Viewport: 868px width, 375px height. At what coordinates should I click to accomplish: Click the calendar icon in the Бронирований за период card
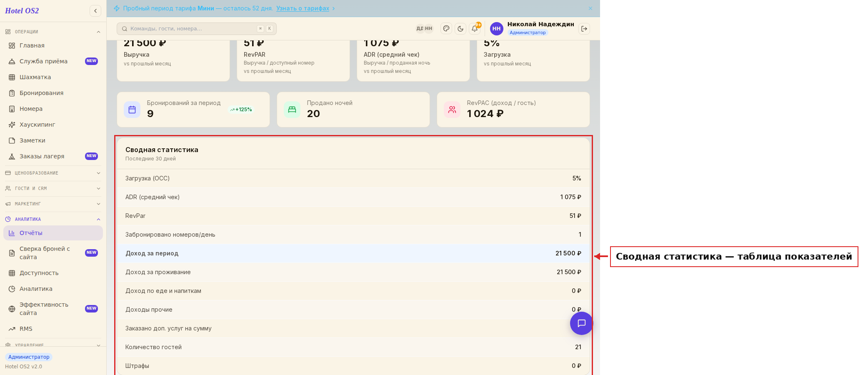(132, 110)
